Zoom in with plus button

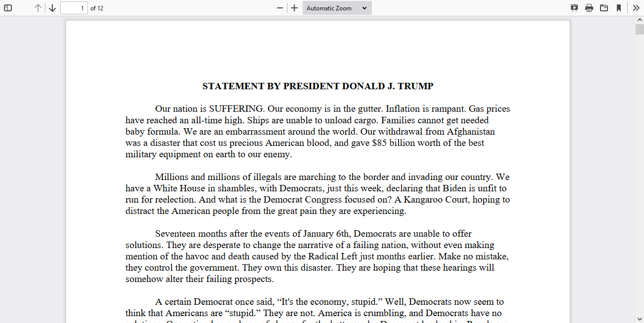(x=294, y=8)
